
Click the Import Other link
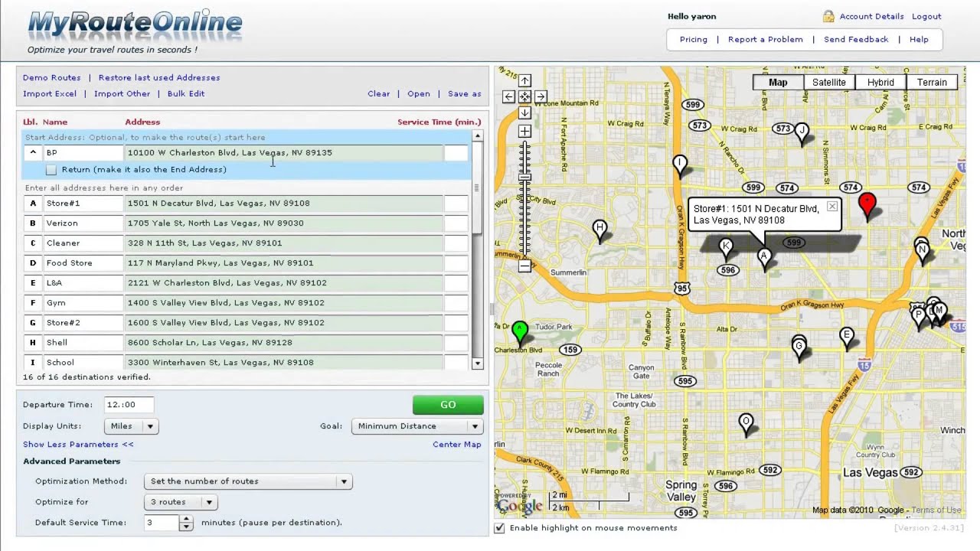pos(122,93)
